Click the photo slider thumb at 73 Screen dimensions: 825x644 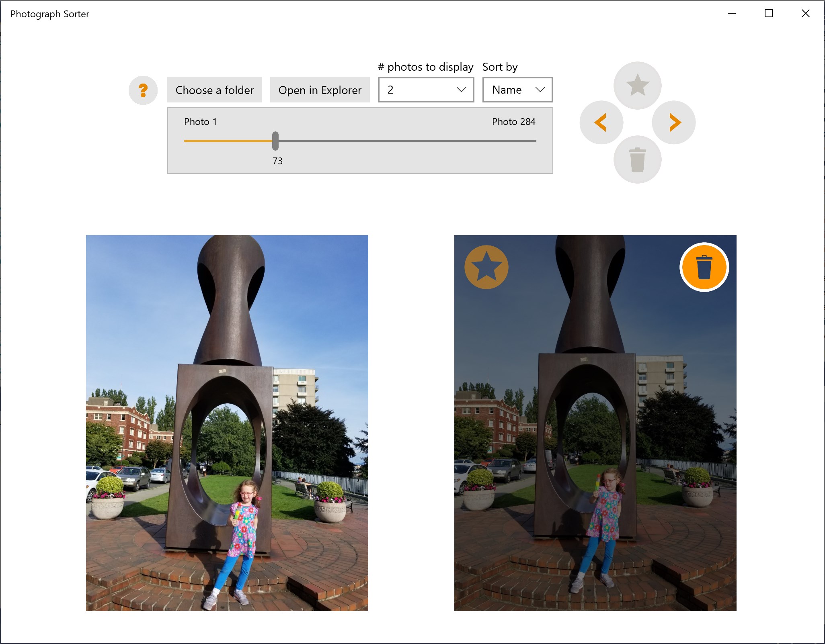click(275, 141)
